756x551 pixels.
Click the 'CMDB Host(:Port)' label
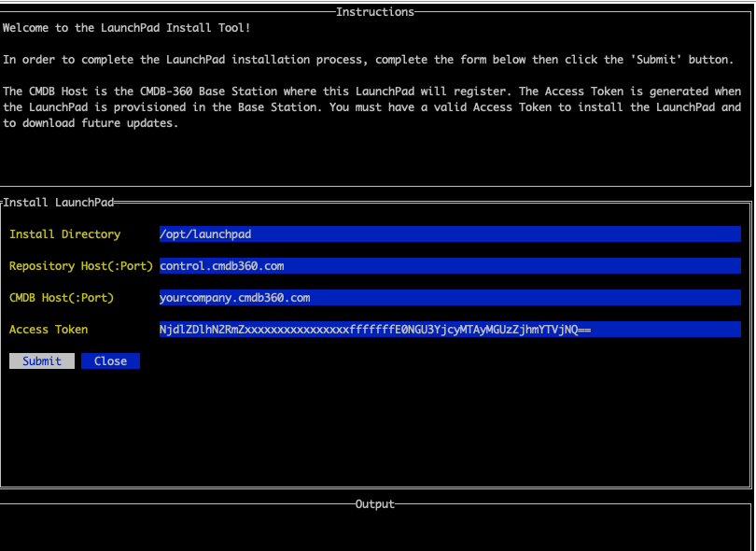pyautogui.click(x=62, y=298)
